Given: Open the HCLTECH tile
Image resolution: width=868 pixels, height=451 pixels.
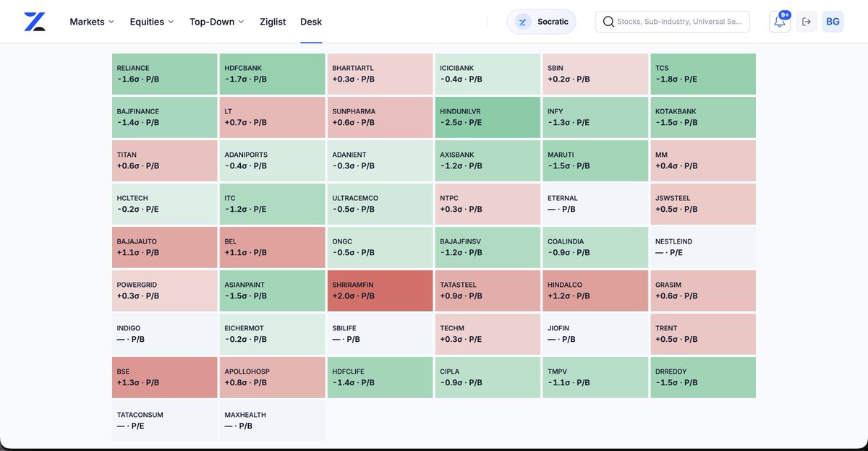Looking at the screenshot, I should pyautogui.click(x=164, y=204).
